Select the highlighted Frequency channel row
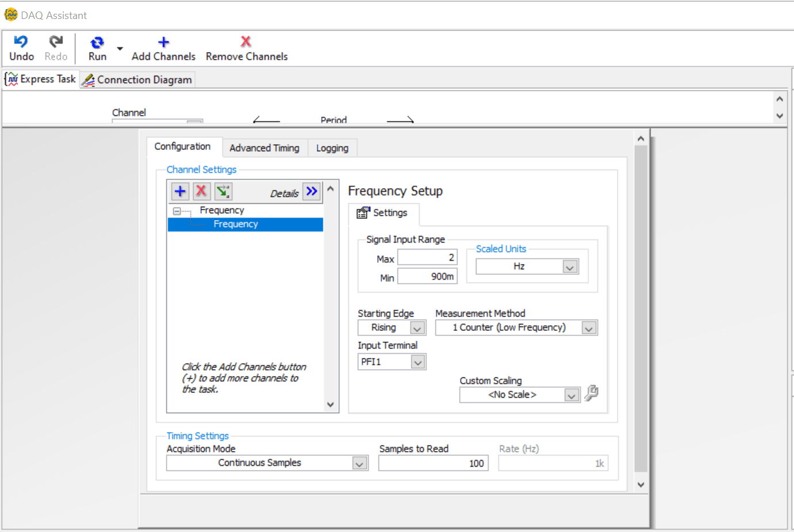The image size is (794, 532). point(246,225)
